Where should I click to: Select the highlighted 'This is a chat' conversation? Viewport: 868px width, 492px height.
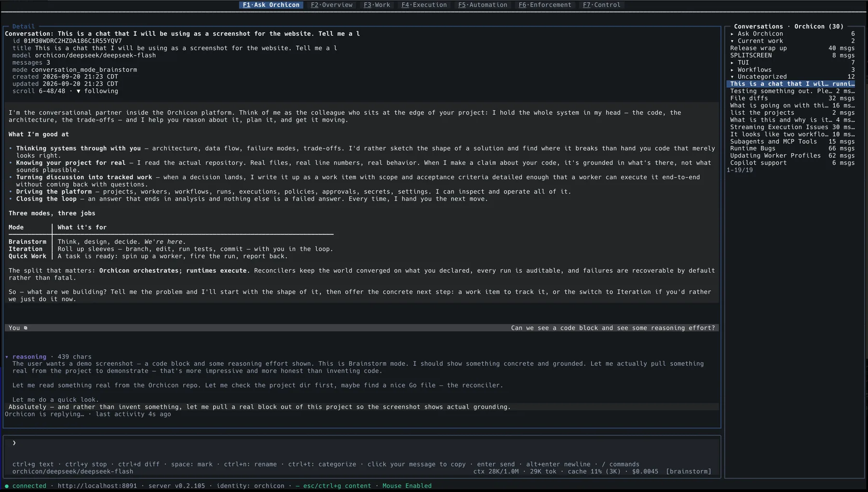(792, 84)
